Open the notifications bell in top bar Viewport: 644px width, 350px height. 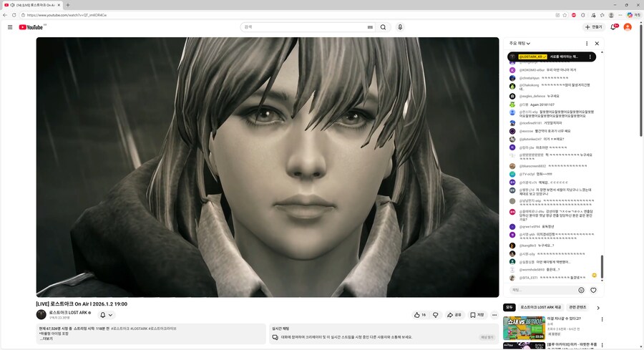tap(613, 27)
